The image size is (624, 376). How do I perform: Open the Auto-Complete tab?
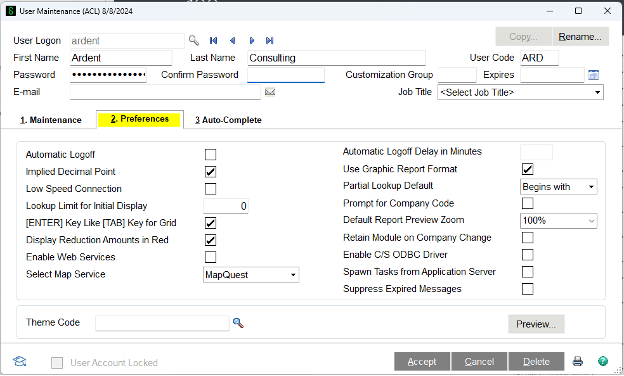(228, 120)
